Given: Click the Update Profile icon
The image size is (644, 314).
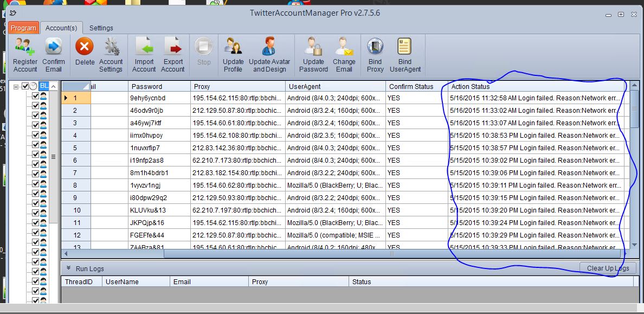Looking at the screenshot, I should coord(233,47).
